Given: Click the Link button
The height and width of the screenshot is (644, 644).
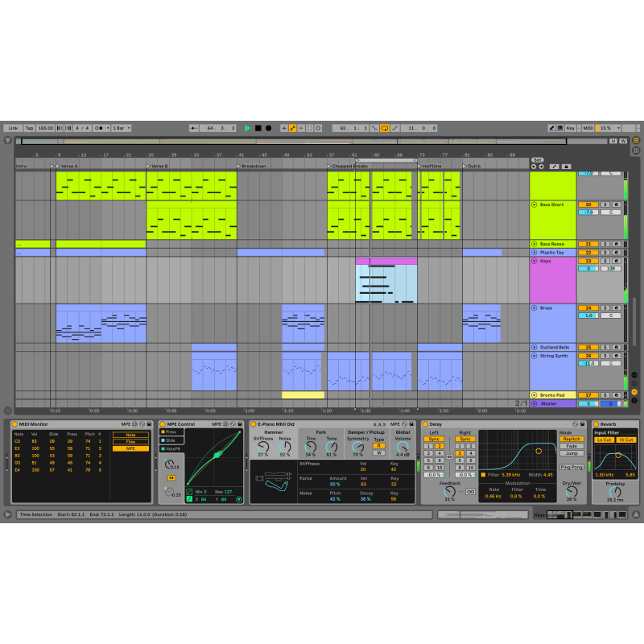Looking at the screenshot, I should [x=12, y=128].
